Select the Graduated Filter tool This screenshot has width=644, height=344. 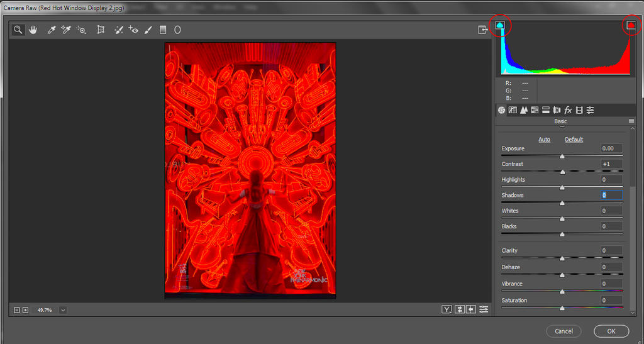pos(163,30)
